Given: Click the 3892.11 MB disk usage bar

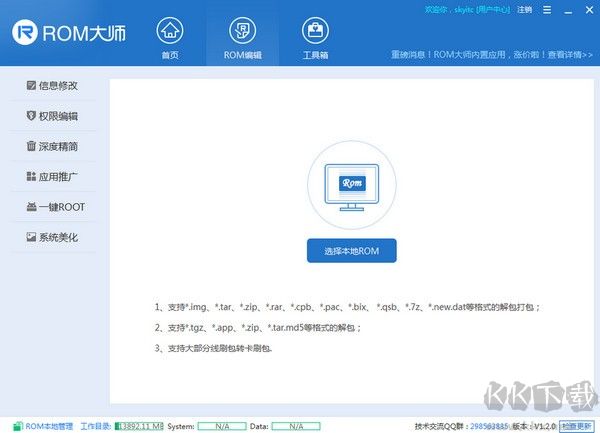Looking at the screenshot, I should pos(139,426).
